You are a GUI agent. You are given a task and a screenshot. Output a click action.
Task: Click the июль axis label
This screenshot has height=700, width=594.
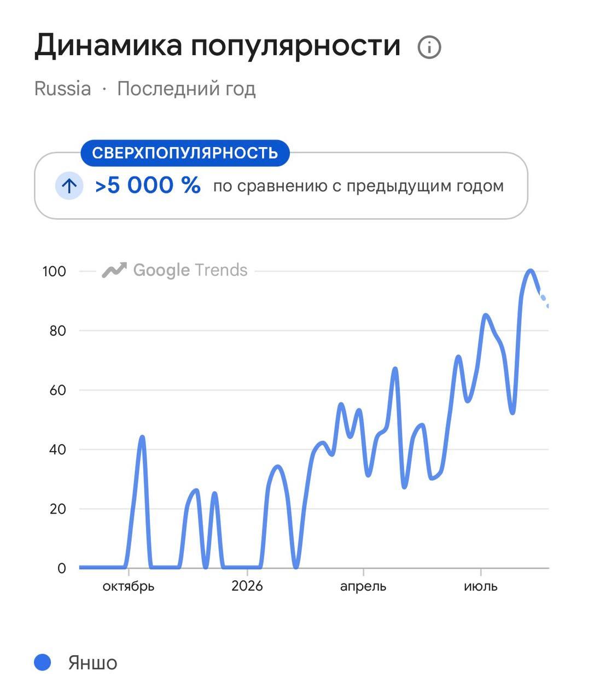tap(481, 586)
